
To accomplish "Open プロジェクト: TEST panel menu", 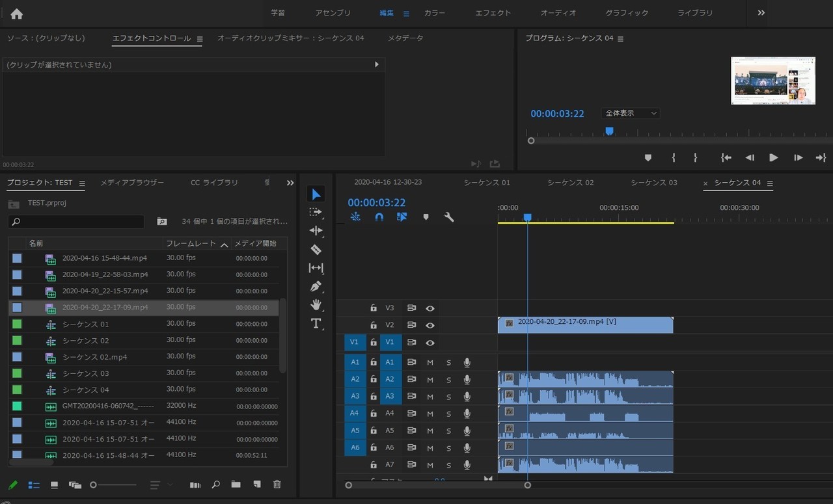I will click(x=82, y=183).
